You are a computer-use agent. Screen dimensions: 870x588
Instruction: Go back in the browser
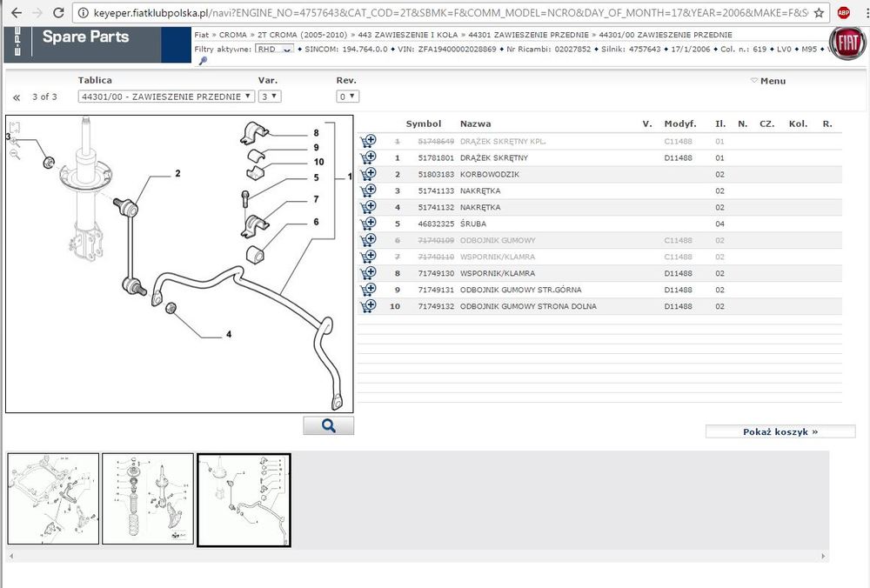(x=17, y=12)
